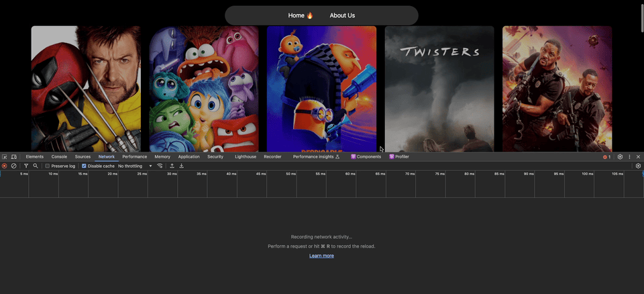Click the 100 ms timeline marker
The image size is (644, 294).
588,174
